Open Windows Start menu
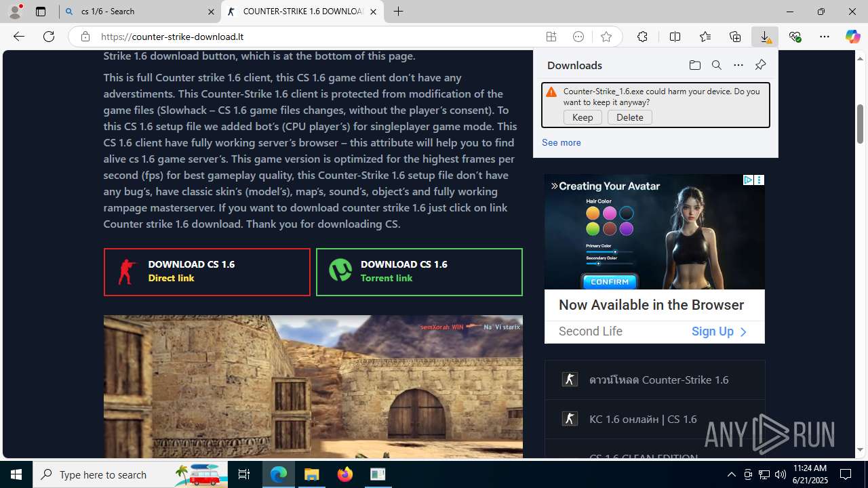This screenshot has width=868, height=488. click(x=16, y=474)
